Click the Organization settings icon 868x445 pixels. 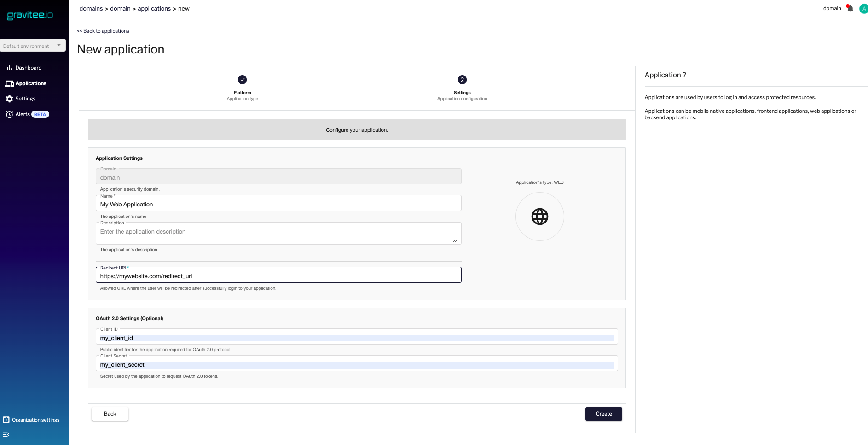point(6,420)
